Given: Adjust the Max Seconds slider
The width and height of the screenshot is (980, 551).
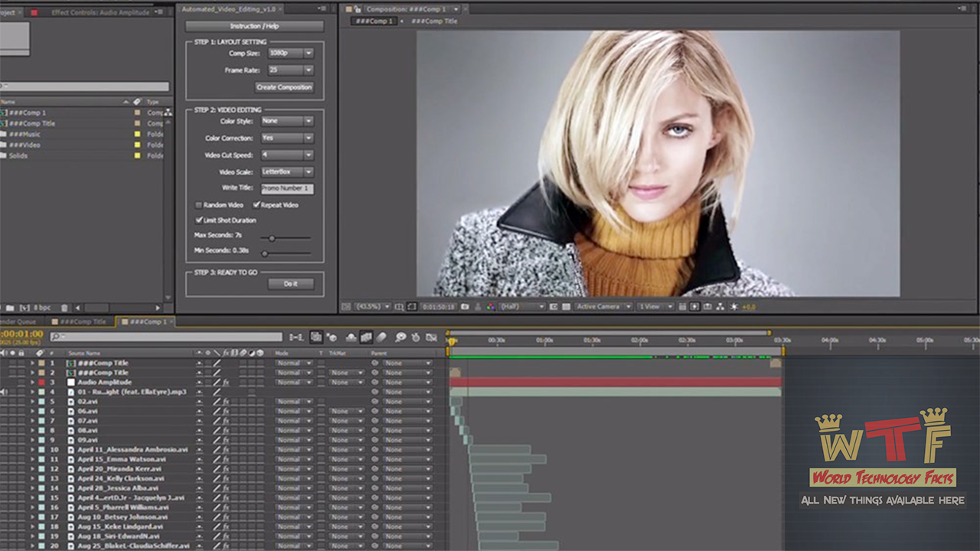Looking at the screenshot, I should pyautogui.click(x=272, y=237).
